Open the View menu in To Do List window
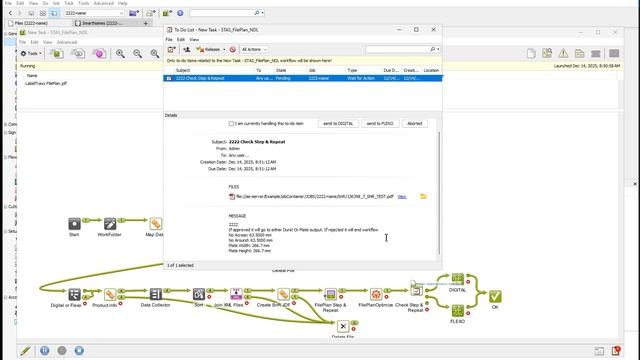The image size is (640, 360). [x=194, y=40]
